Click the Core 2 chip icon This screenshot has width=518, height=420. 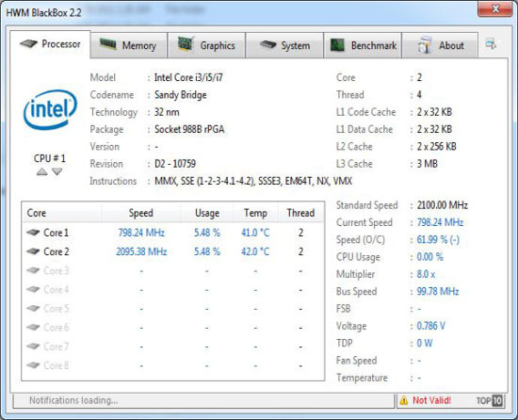click(33, 251)
